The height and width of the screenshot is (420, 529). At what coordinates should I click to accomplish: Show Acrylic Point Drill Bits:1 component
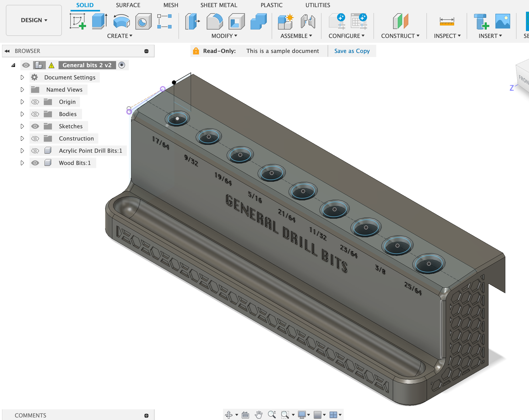(x=35, y=151)
